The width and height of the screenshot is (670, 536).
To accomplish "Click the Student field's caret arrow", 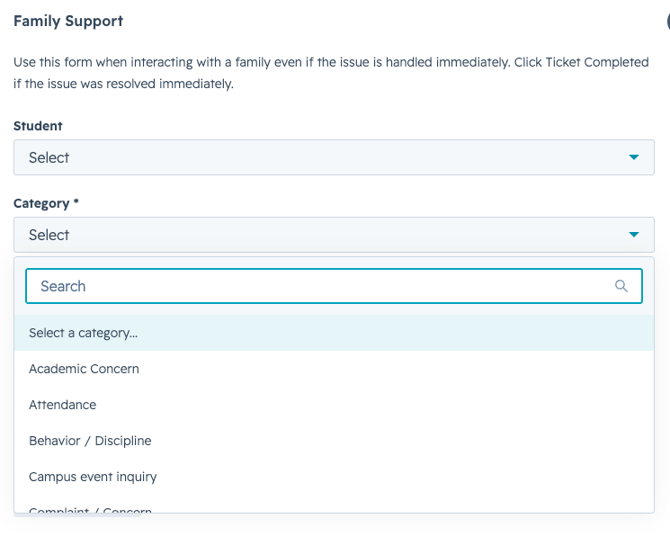I will pos(634,157).
